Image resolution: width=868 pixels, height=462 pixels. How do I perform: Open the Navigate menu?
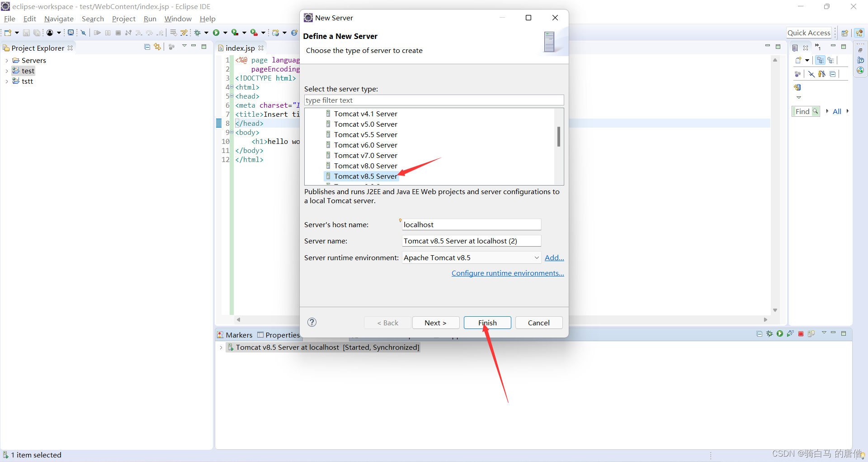pos(59,19)
